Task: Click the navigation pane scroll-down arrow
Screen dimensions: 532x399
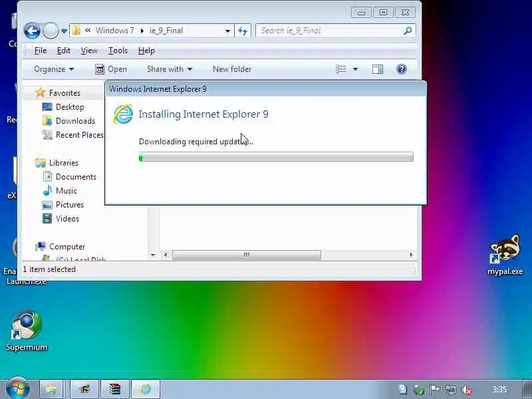Action: coord(153,255)
